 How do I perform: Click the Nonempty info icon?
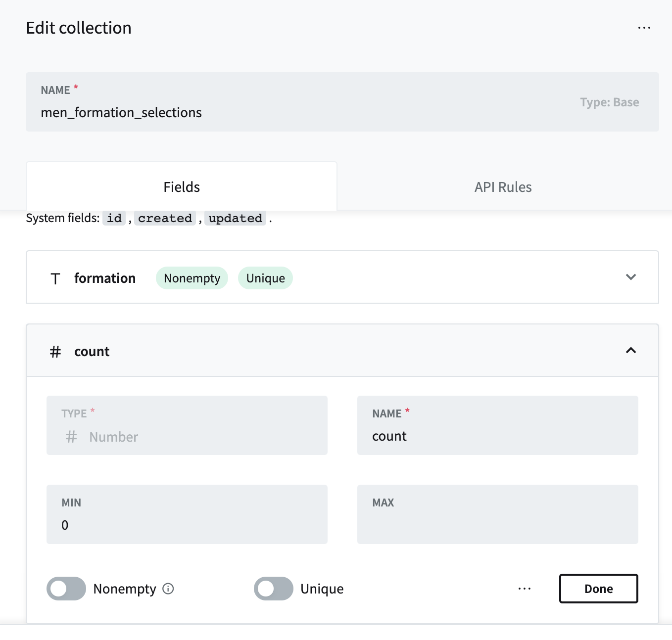(x=168, y=589)
